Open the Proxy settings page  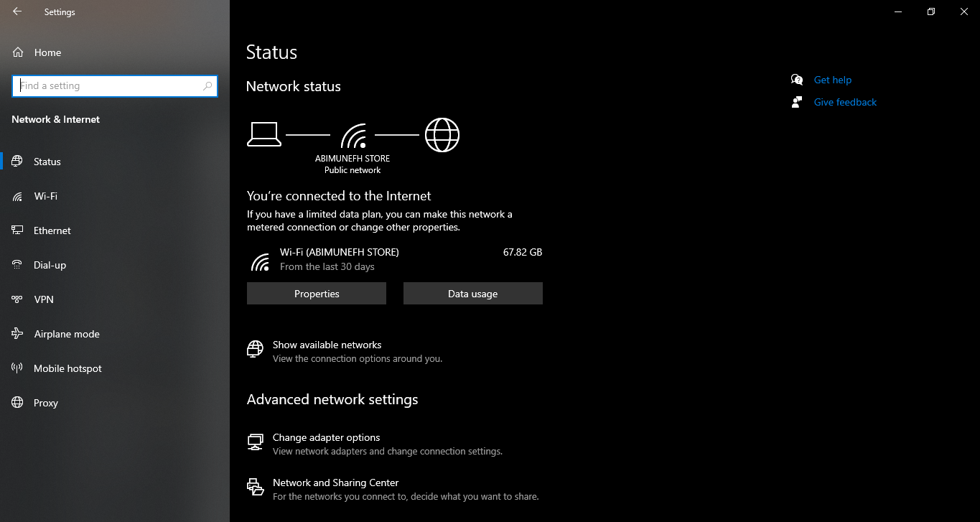coord(115,403)
